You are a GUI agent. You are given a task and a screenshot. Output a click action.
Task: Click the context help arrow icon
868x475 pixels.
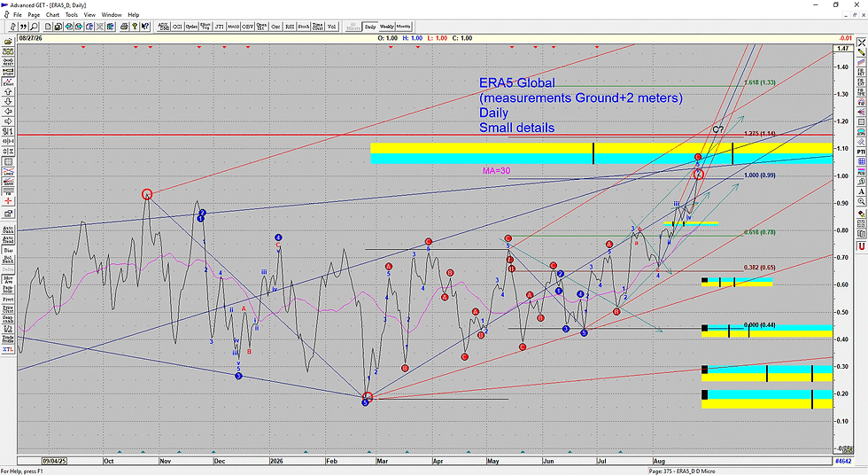tap(145, 26)
